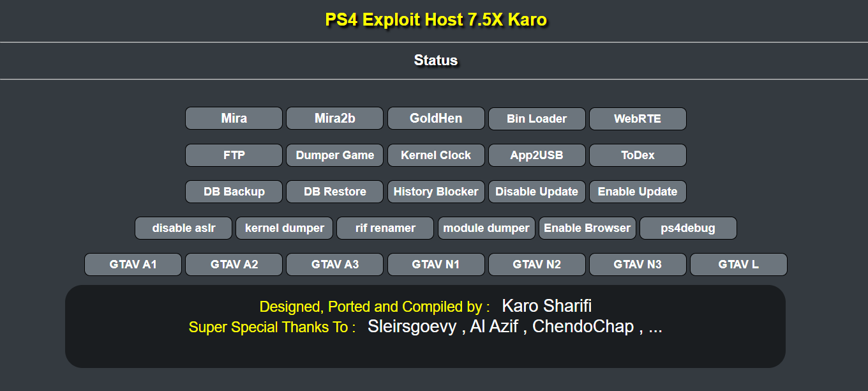Click the Kernel Clock button

point(436,155)
